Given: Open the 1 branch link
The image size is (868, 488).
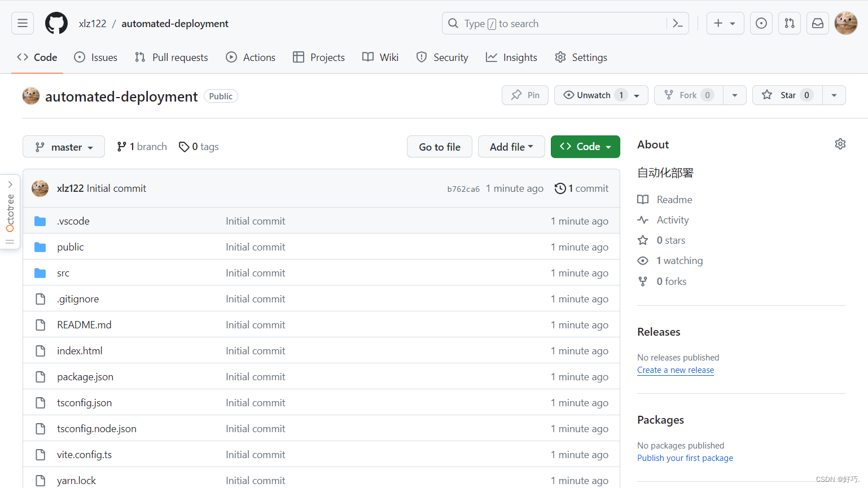Looking at the screenshot, I should (x=142, y=147).
